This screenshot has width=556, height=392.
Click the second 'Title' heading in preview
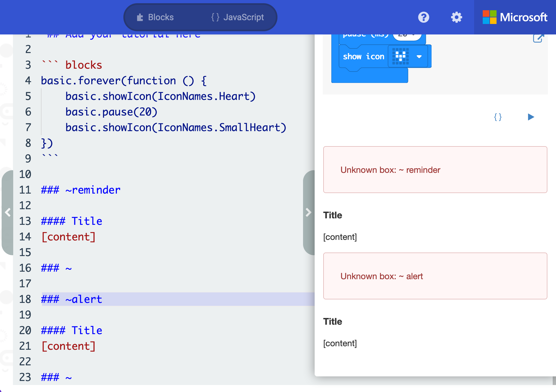point(333,321)
